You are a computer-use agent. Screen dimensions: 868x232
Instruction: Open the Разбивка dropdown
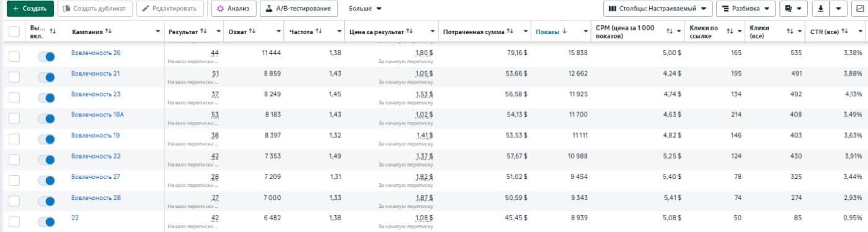745,9
